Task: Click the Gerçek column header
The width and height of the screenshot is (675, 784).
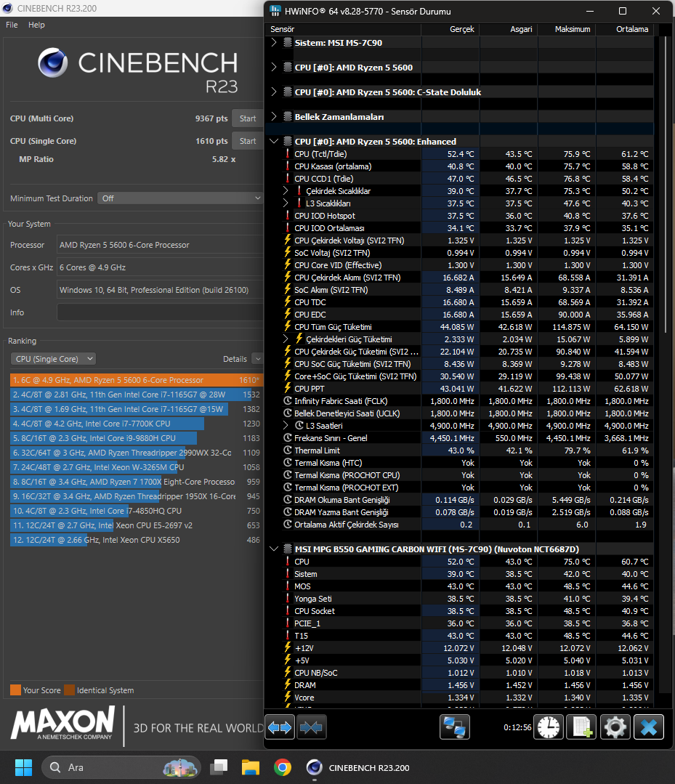Action: [450, 29]
